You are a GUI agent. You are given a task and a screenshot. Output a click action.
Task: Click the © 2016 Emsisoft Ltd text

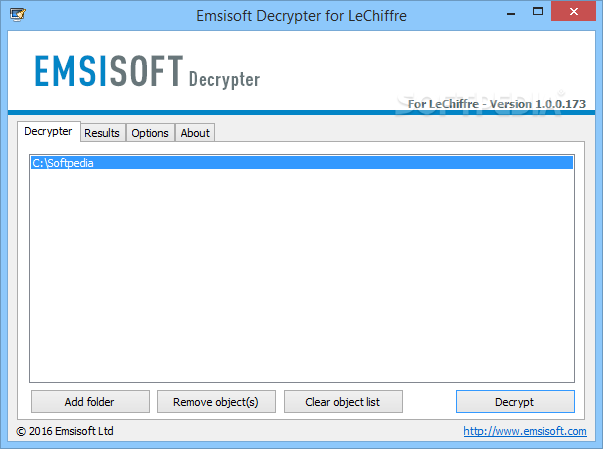[x=65, y=431]
